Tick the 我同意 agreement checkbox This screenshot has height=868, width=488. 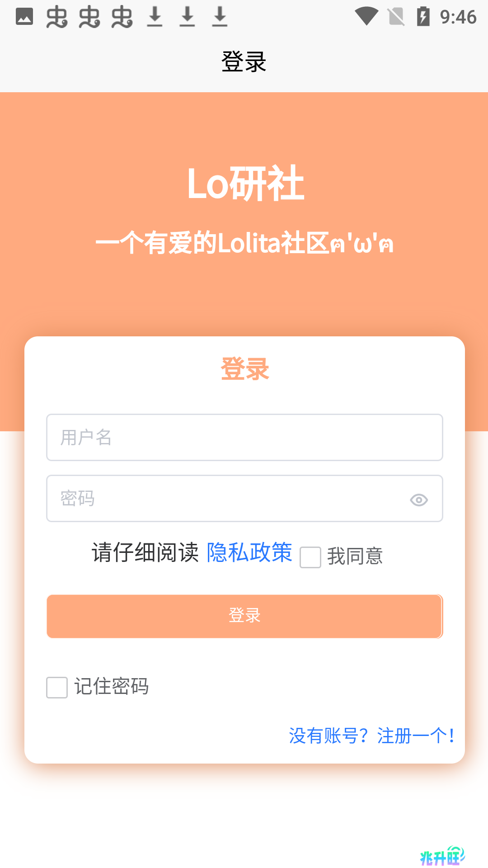pyautogui.click(x=310, y=557)
